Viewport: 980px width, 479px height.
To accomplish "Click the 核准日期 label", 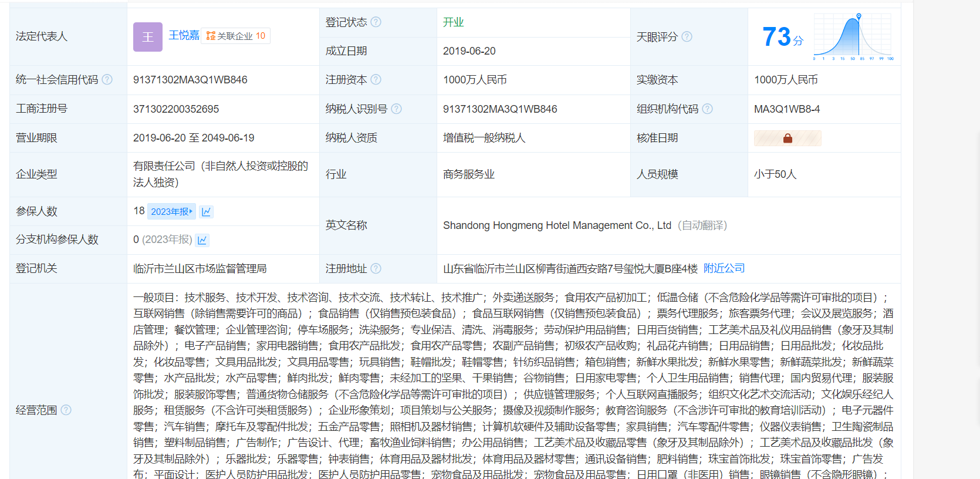I will pyautogui.click(x=657, y=138).
